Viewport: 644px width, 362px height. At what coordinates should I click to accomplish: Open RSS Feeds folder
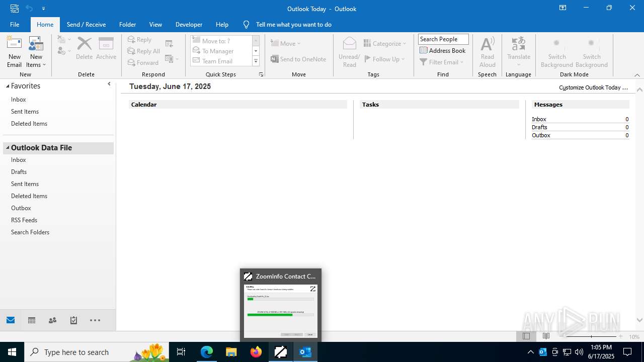tap(24, 220)
